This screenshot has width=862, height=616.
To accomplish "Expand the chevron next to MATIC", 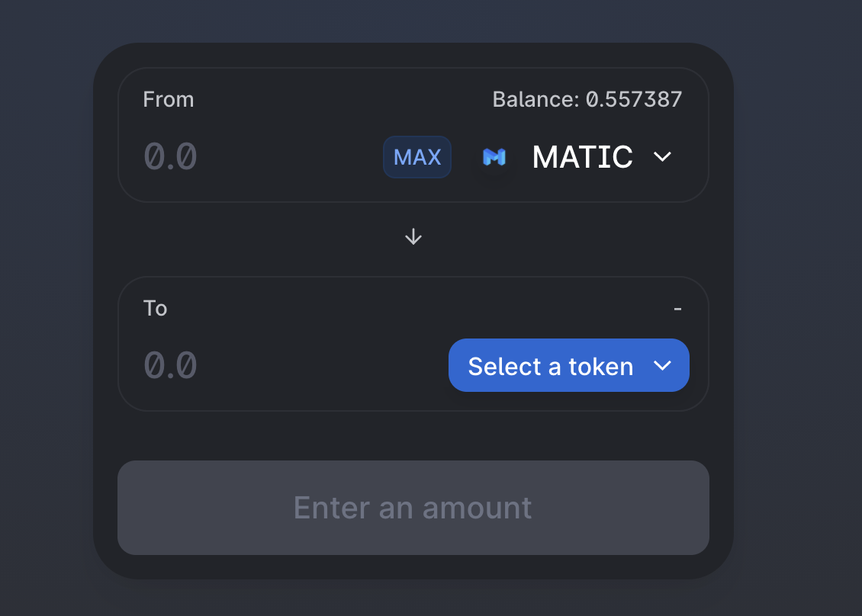I will [x=662, y=157].
